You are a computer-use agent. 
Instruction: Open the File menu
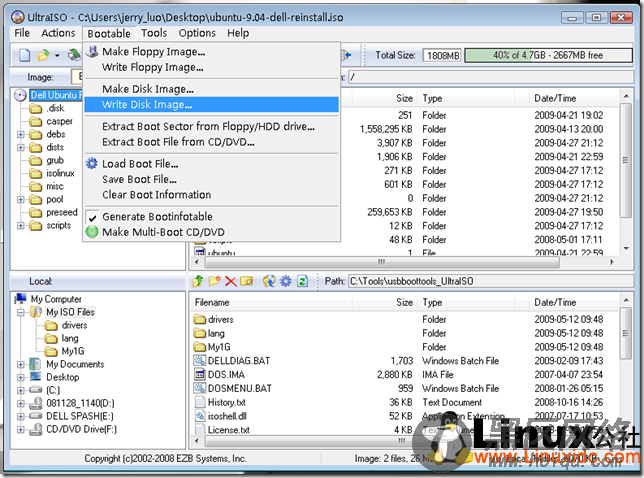point(22,33)
